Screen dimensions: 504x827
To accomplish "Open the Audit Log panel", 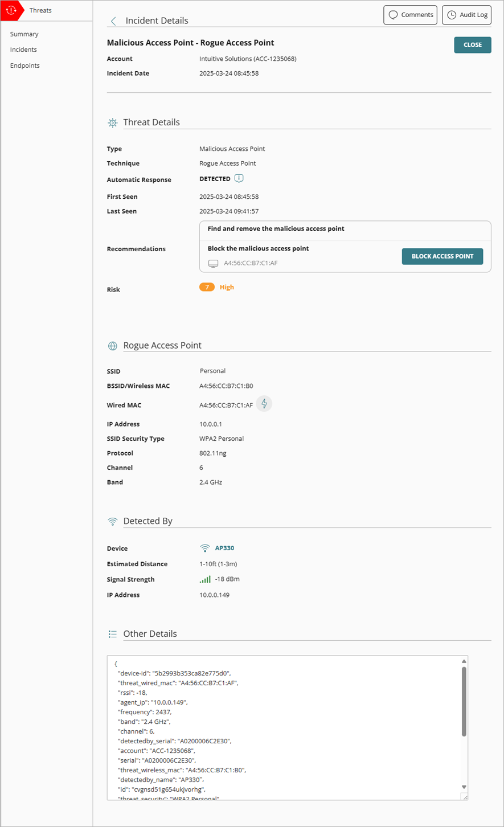I will point(466,15).
